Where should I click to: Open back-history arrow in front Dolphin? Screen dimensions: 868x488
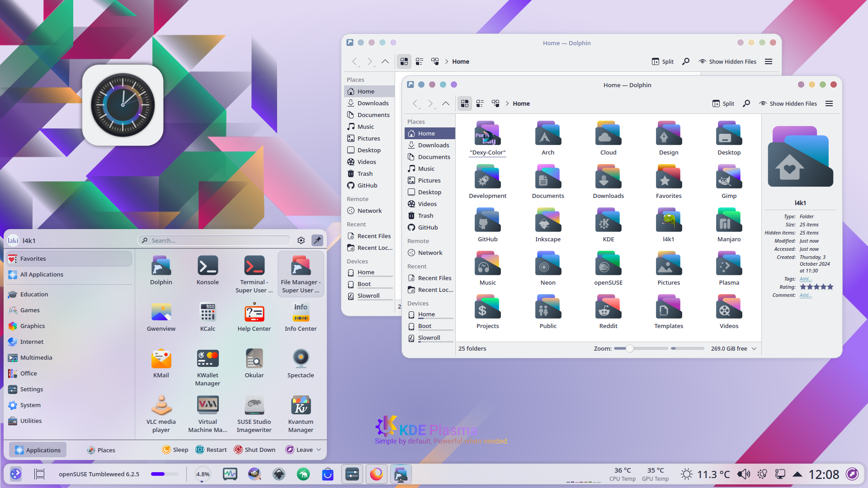tap(415, 103)
